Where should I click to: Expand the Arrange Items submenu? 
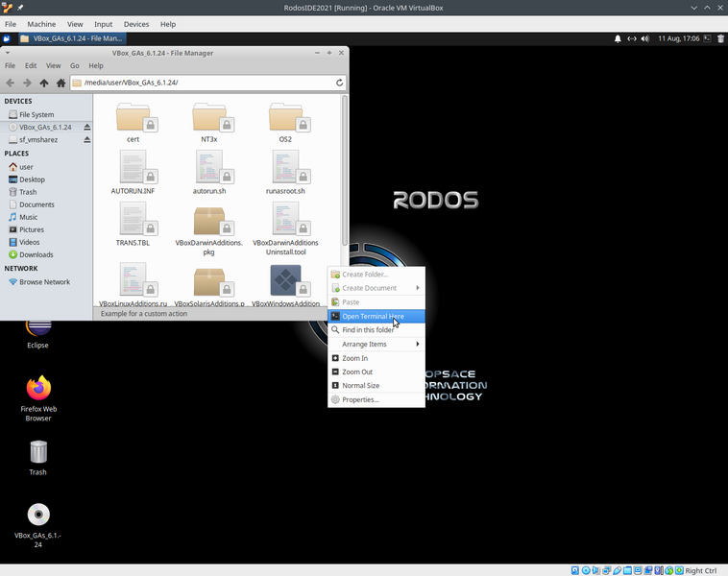coord(376,344)
